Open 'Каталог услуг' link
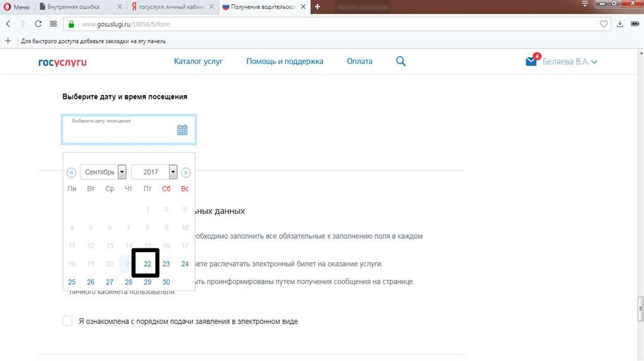The image size is (644, 361). click(198, 62)
